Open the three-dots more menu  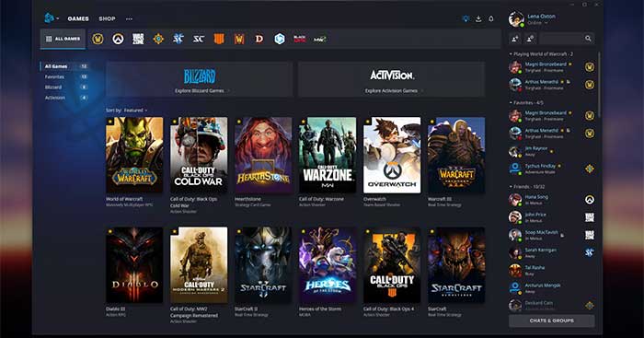pyautogui.click(x=129, y=19)
